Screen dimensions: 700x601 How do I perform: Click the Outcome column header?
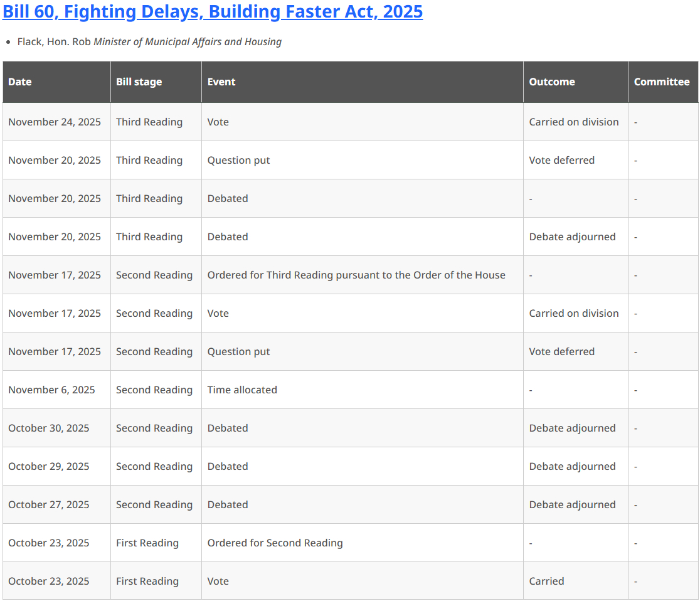point(551,82)
